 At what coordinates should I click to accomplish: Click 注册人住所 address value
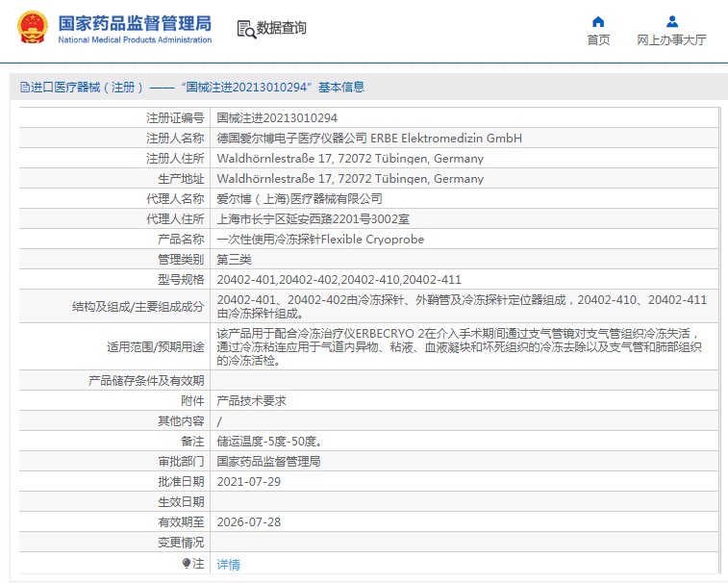point(350,159)
